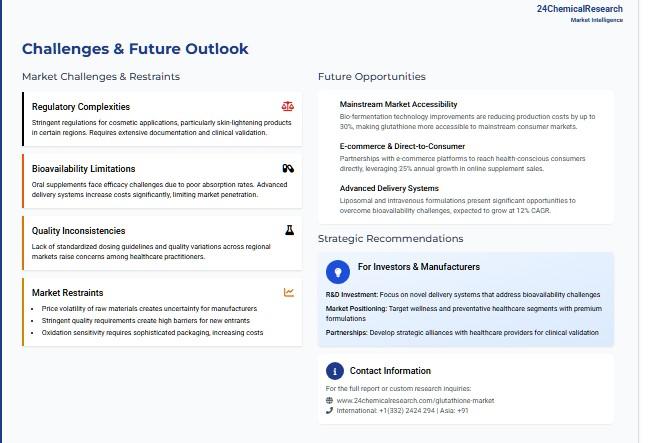The image size is (661, 443).
Task: Click the globe icon next to website URL
Action: (x=330, y=400)
